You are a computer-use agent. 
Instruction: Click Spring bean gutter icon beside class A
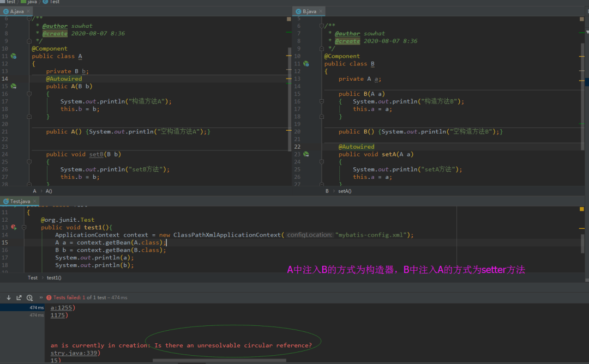14,56
